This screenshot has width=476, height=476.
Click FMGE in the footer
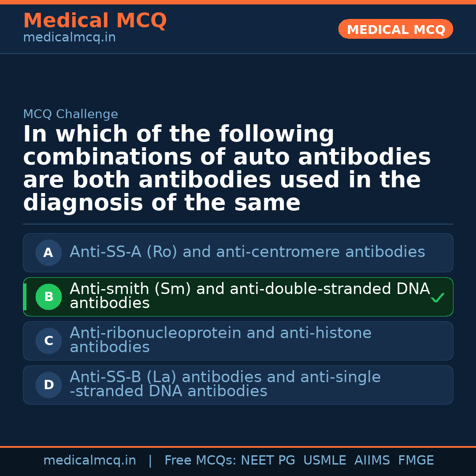416,461
